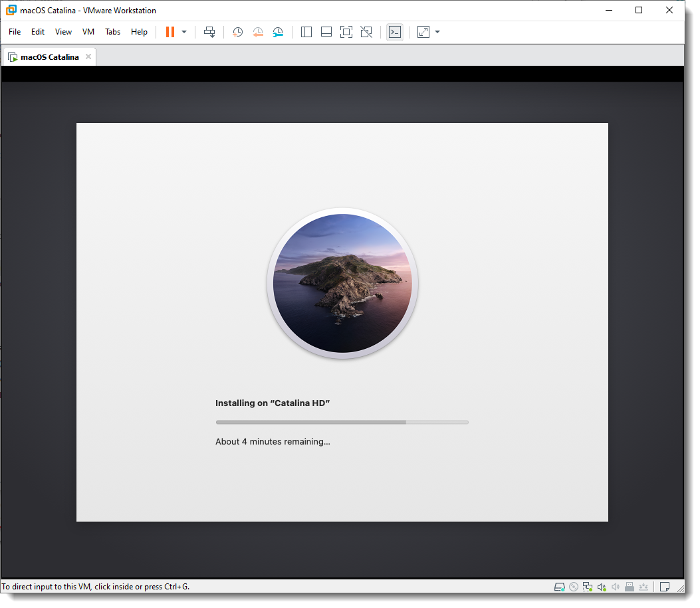The image size is (700, 608).
Task: Open the VM menu
Action: 88,32
